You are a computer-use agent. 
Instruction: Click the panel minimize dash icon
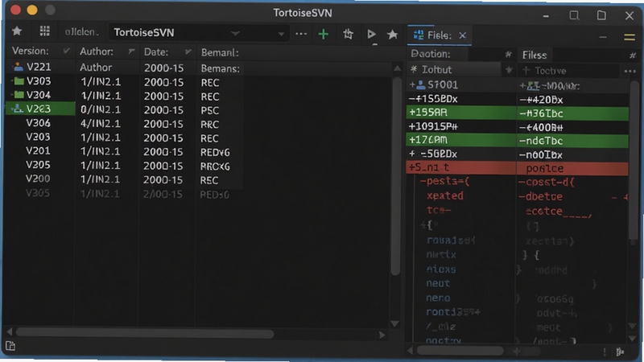point(602,37)
